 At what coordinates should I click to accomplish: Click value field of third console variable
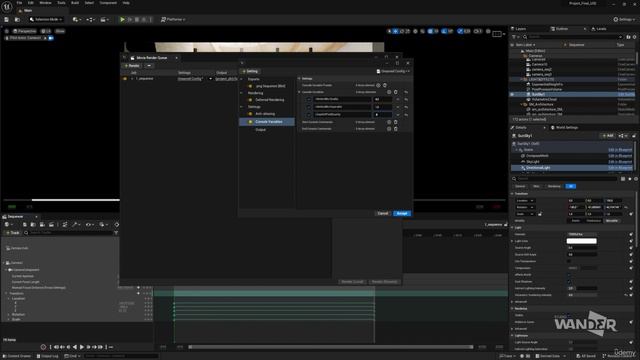pos(382,115)
